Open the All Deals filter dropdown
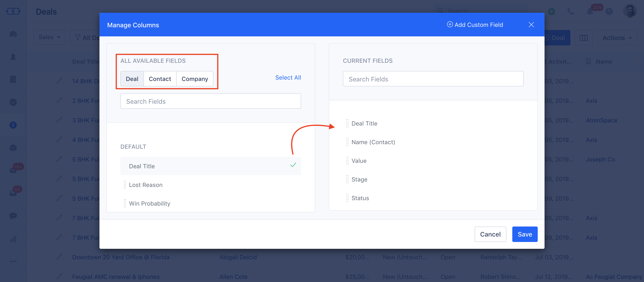The image size is (644, 282). [85, 38]
